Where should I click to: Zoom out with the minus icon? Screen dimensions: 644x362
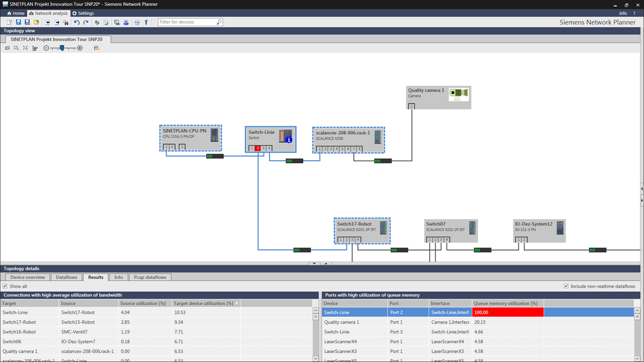click(46, 48)
